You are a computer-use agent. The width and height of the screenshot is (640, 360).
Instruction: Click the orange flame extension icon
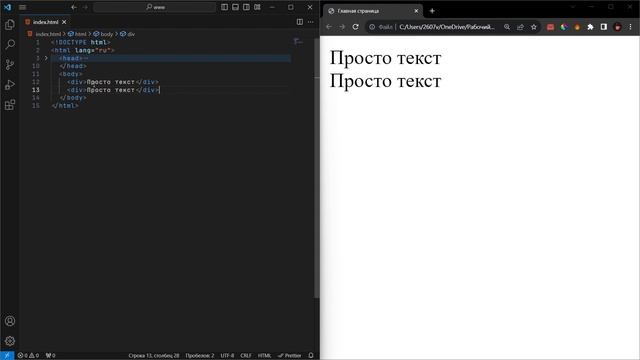(577, 27)
